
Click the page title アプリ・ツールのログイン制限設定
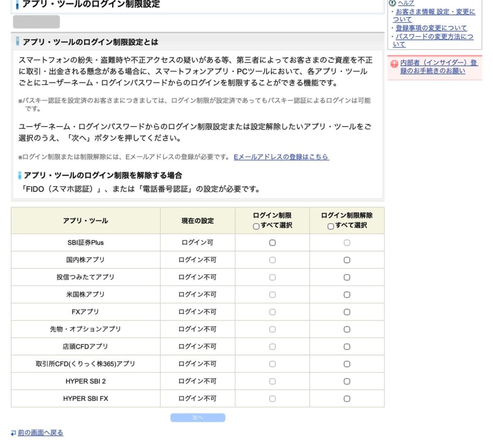point(91,4)
